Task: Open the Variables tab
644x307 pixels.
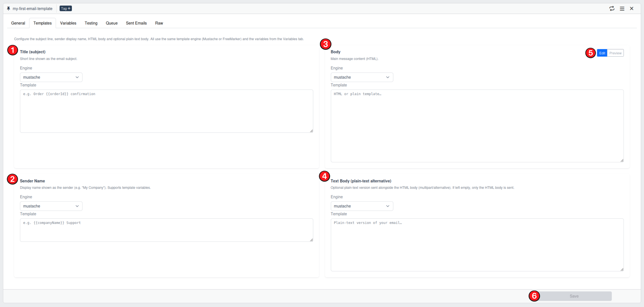Action: (x=68, y=23)
